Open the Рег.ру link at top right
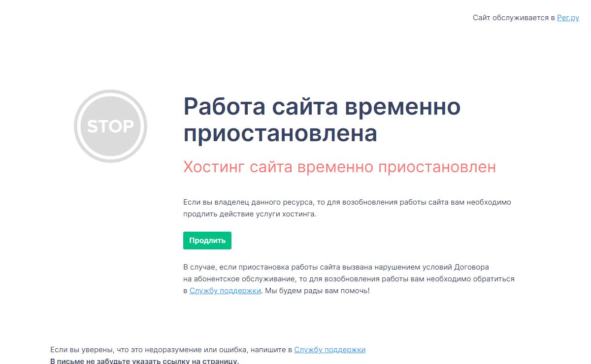Viewport: 591px width, 364px height. (568, 18)
